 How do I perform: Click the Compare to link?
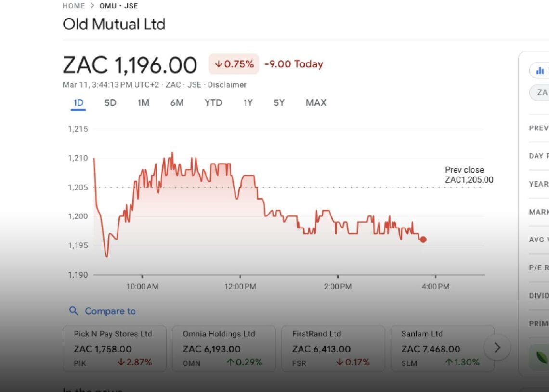point(110,311)
